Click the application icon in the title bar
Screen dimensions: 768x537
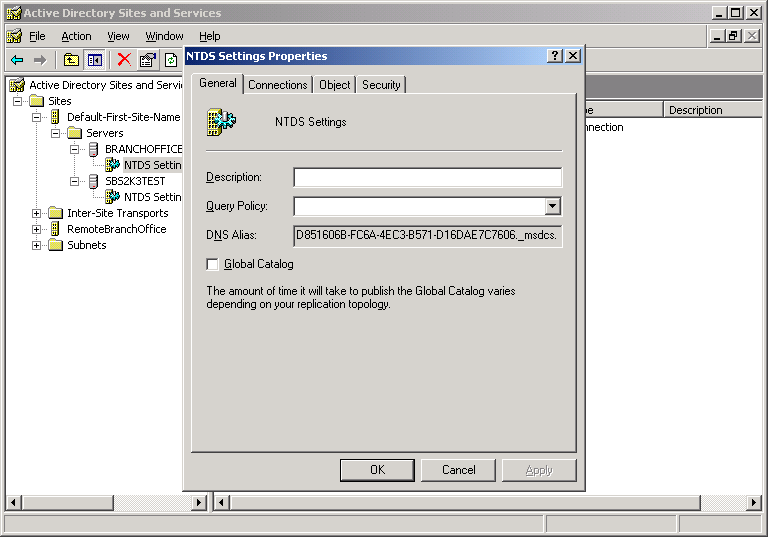[14, 13]
